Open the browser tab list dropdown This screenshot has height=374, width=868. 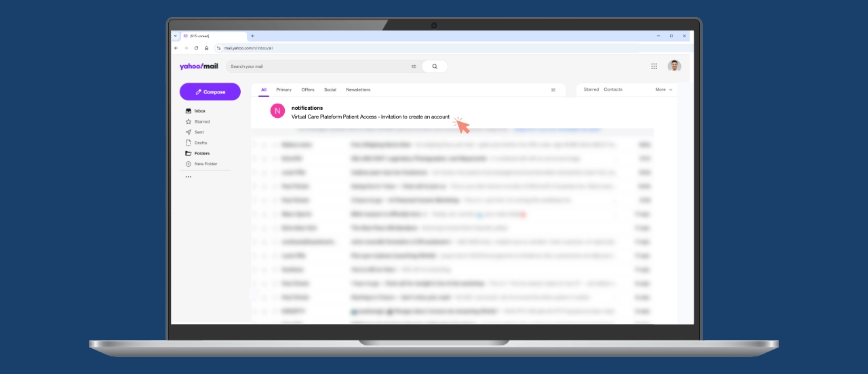point(176,36)
